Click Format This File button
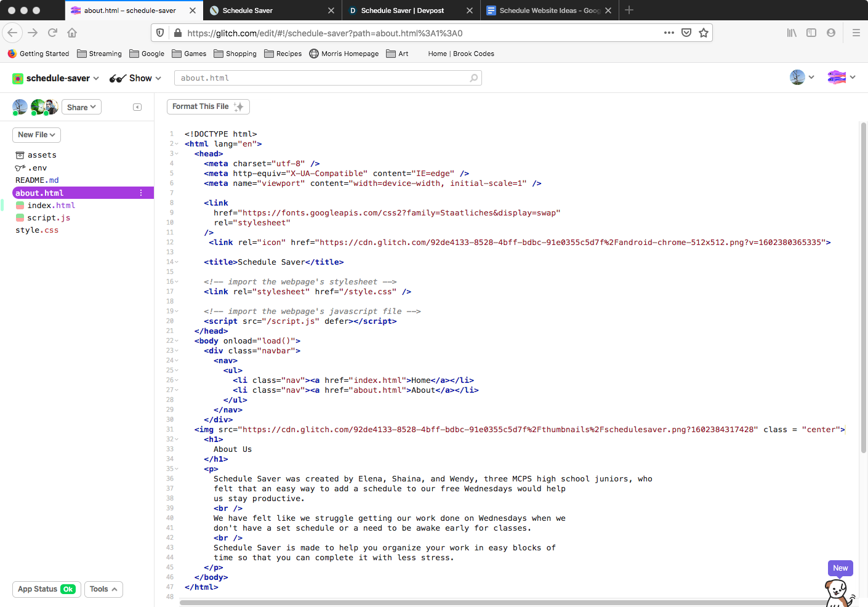The height and width of the screenshot is (607, 868). pyautogui.click(x=208, y=107)
